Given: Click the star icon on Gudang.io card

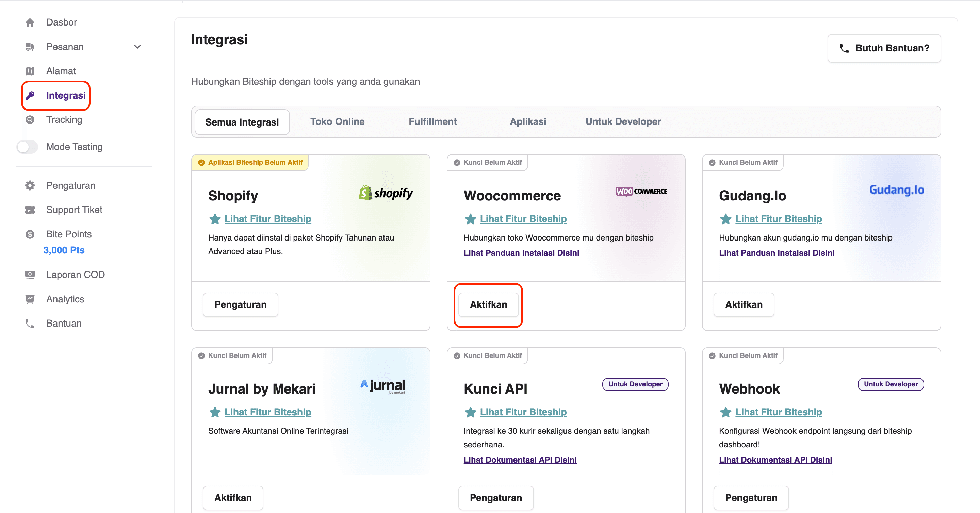Looking at the screenshot, I should click(725, 219).
